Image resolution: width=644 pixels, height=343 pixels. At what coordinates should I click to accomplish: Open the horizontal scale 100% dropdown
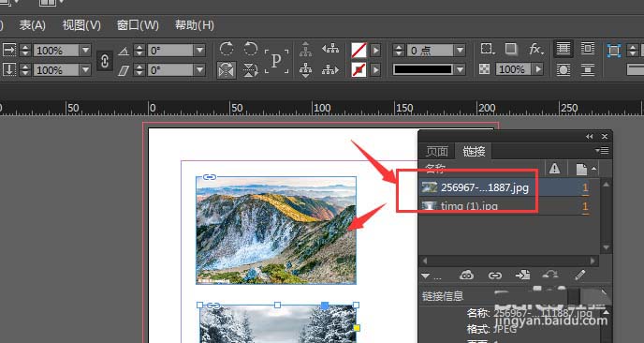85,51
